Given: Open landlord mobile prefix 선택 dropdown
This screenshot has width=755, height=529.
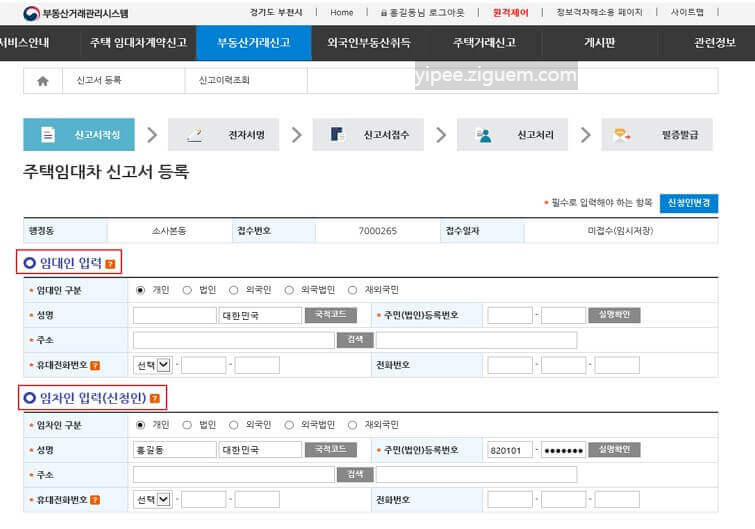Looking at the screenshot, I should [153, 365].
